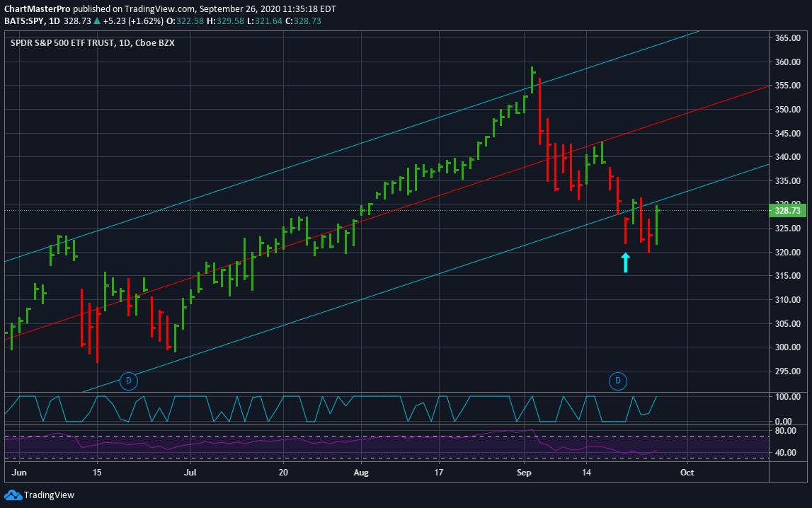The image size is (812, 508).
Task: Click the high value H:329.58
Action: click(x=226, y=21)
